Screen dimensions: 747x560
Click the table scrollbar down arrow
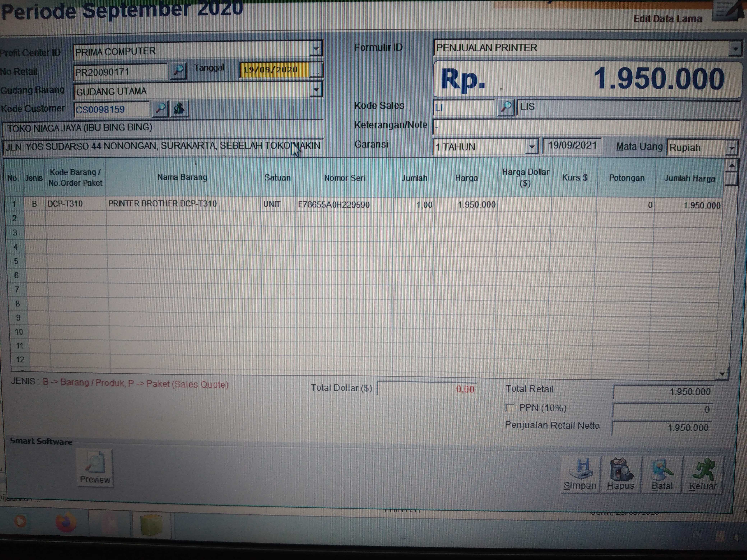722,374
